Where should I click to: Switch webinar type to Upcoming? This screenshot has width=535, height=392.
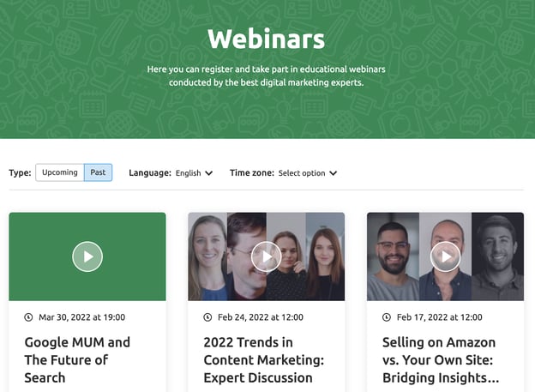(x=60, y=172)
